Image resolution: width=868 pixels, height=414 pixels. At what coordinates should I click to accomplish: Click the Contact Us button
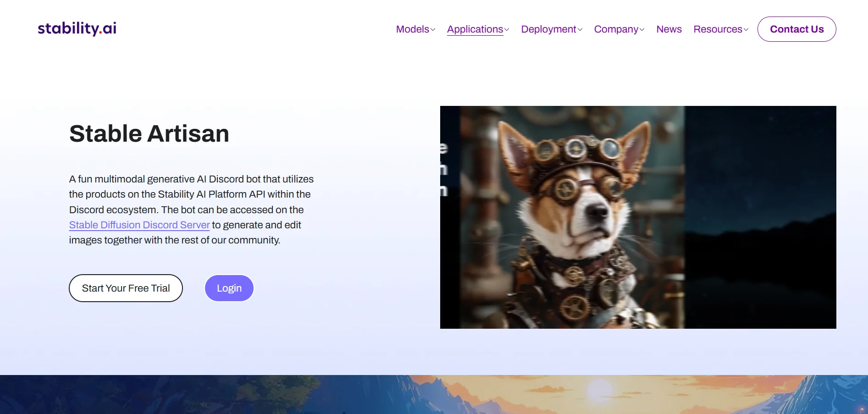coord(796,29)
